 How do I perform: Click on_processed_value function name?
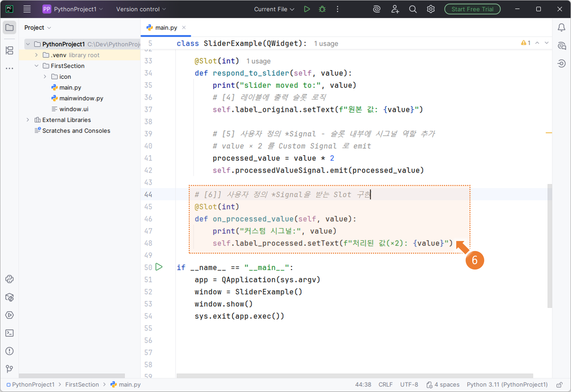253,219
